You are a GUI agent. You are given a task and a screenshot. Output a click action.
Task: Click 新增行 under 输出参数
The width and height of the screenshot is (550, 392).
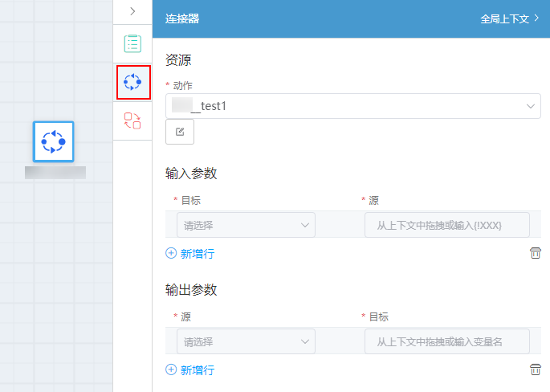pos(198,370)
